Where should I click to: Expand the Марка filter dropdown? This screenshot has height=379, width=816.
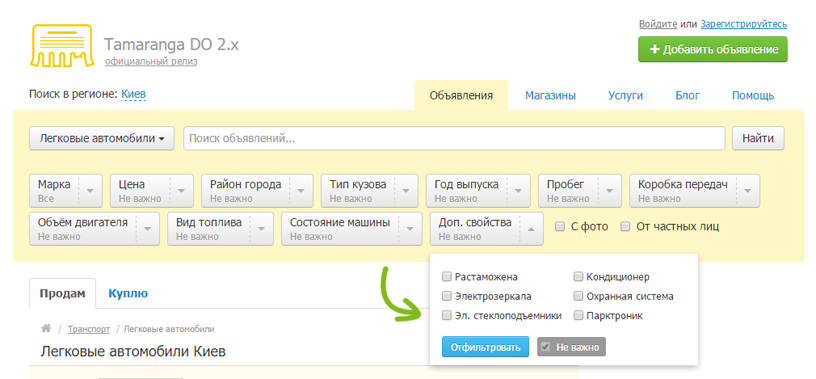(x=66, y=191)
